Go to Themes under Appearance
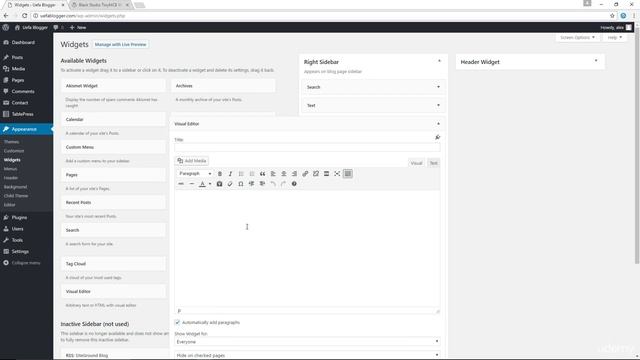 click(x=11, y=142)
